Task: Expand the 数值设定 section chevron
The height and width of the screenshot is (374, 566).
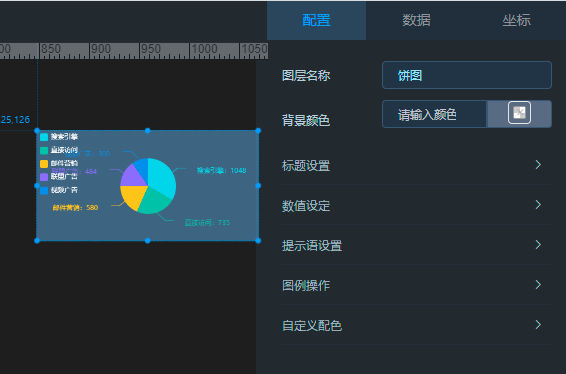Action: click(x=538, y=205)
